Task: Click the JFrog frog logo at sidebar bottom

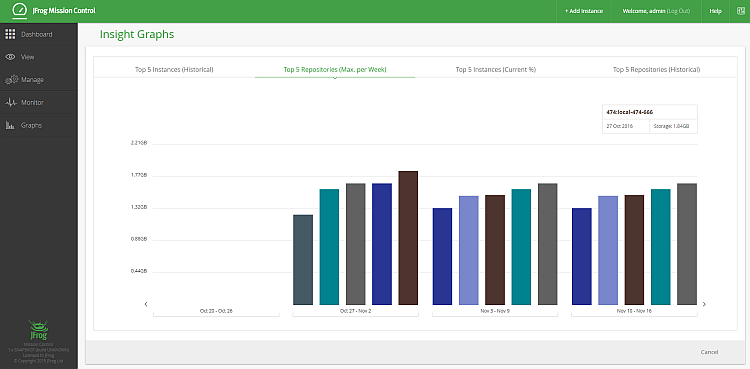Action: pyautogui.click(x=38, y=330)
